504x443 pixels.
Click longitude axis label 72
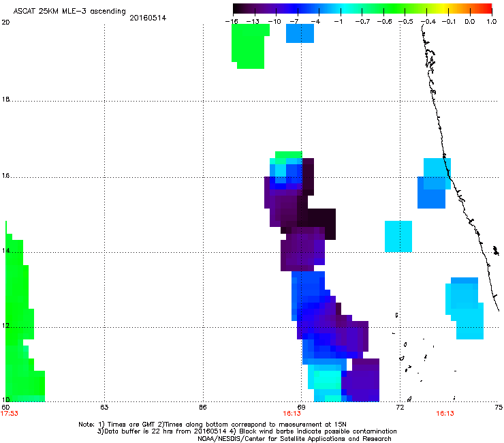[x=400, y=408]
